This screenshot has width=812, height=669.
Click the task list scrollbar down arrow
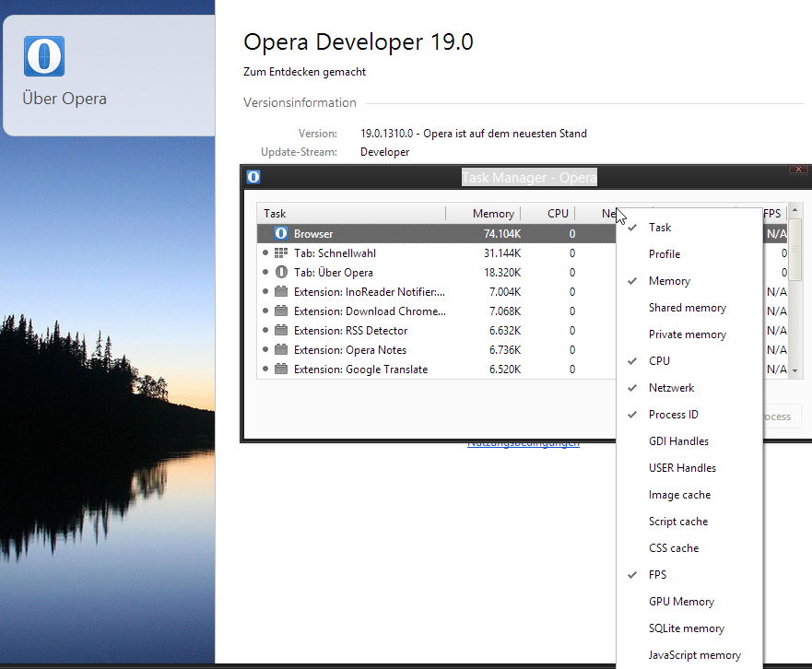(794, 370)
